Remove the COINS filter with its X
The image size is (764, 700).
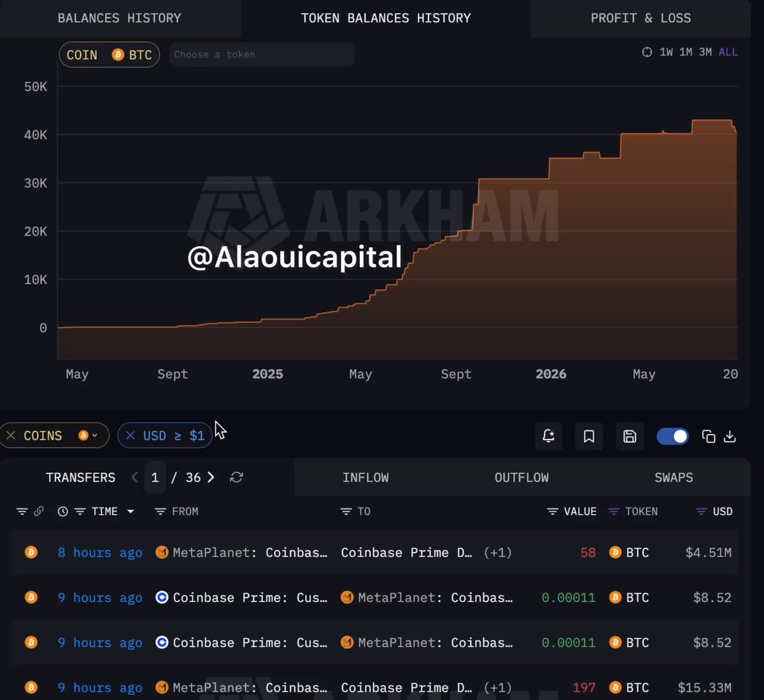coord(11,436)
